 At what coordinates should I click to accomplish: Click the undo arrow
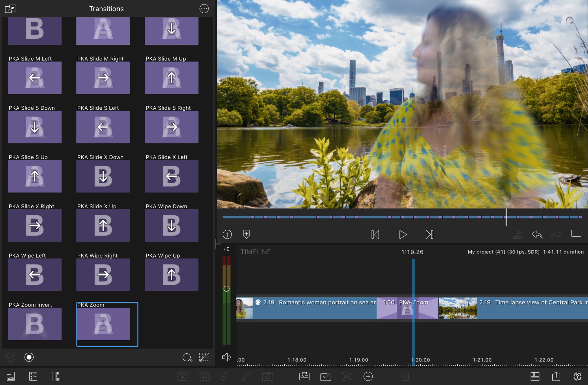(x=537, y=234)
